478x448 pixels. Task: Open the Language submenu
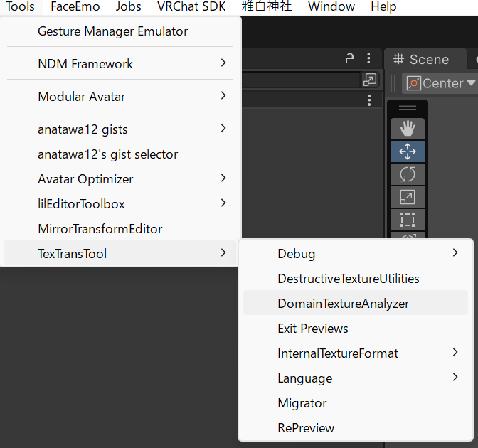[x=356, y=378]
